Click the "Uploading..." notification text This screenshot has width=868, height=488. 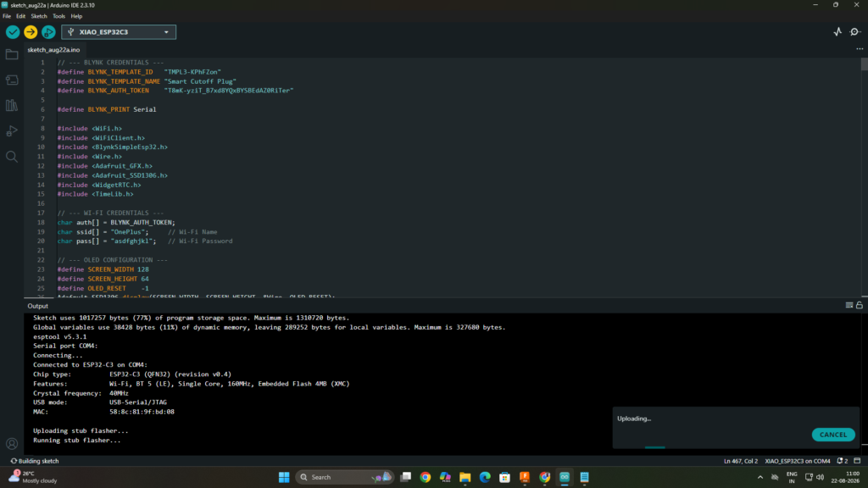coord(634,419)
